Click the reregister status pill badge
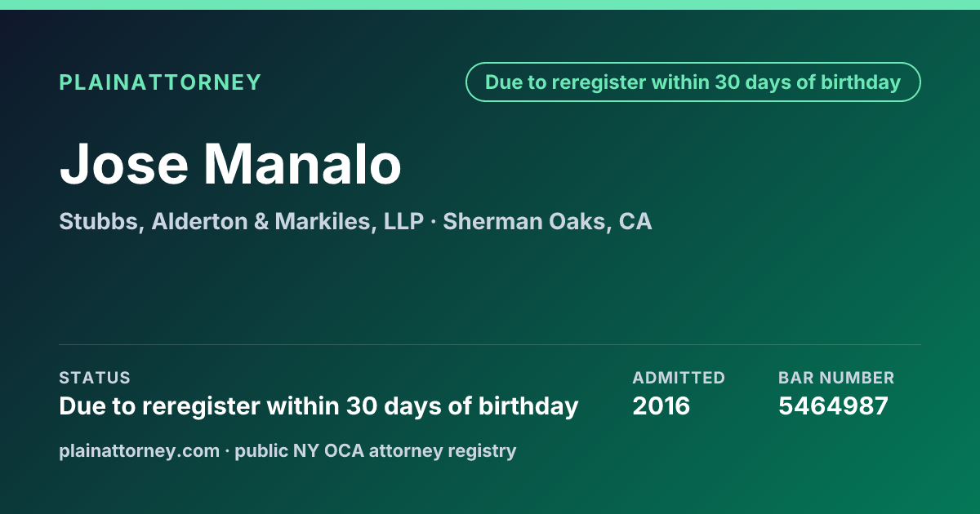The image size is (980, 514). coord(693,82)
